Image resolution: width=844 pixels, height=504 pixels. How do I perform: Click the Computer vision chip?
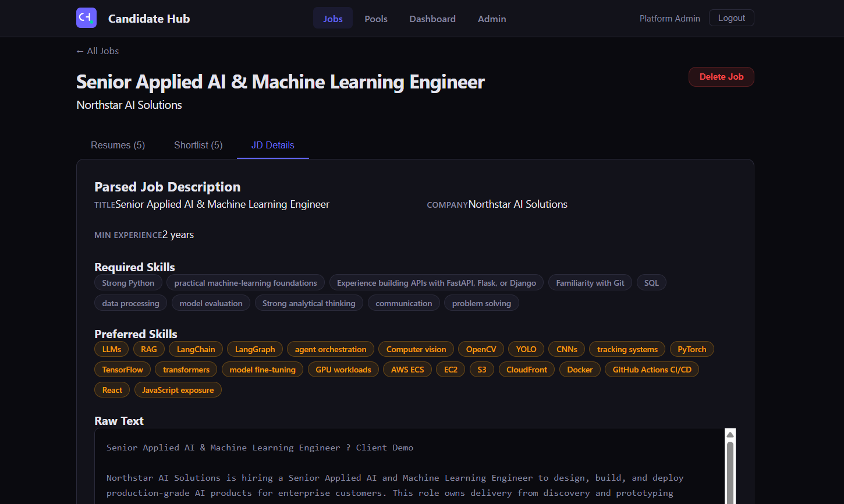coord(416,349)
